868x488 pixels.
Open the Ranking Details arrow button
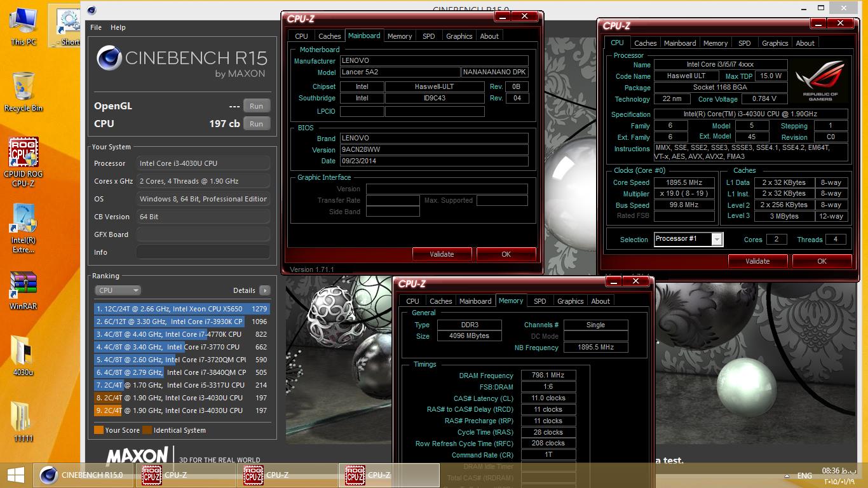pos(265,290)
